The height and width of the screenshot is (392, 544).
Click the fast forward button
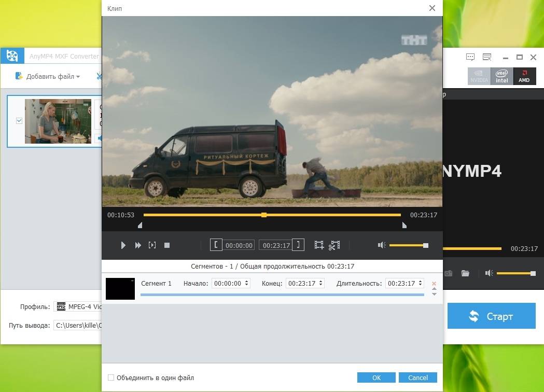[138, 245]
